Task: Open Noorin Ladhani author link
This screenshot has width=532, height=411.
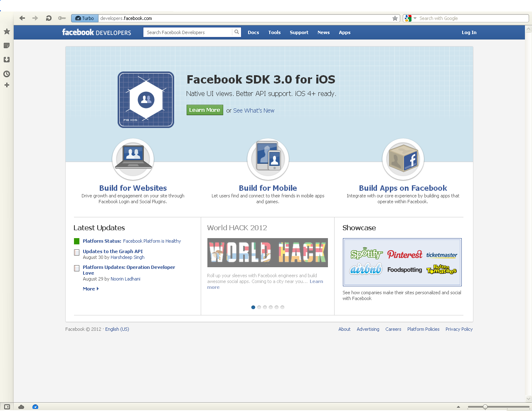Action: [x=126, y=279]
